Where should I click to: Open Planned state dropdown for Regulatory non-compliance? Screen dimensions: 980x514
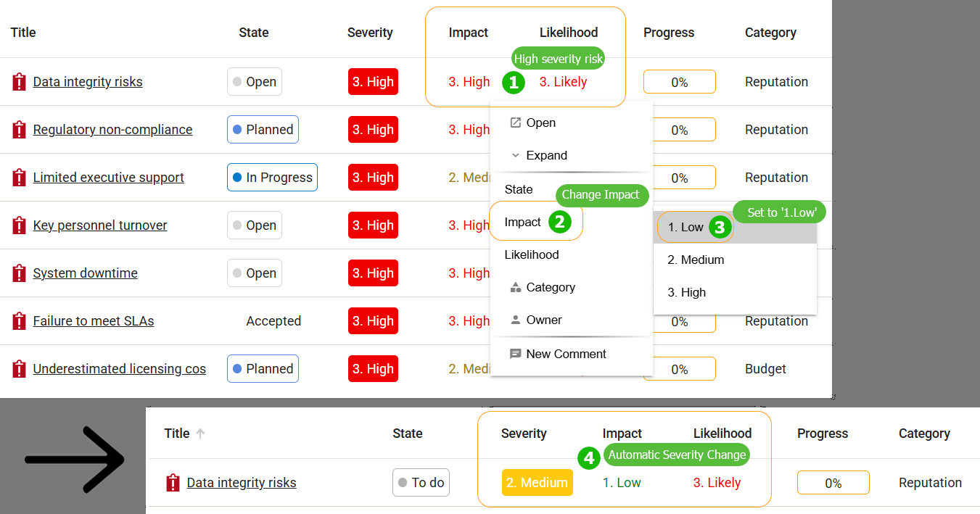pyautogui.click(x=263, y=130)
